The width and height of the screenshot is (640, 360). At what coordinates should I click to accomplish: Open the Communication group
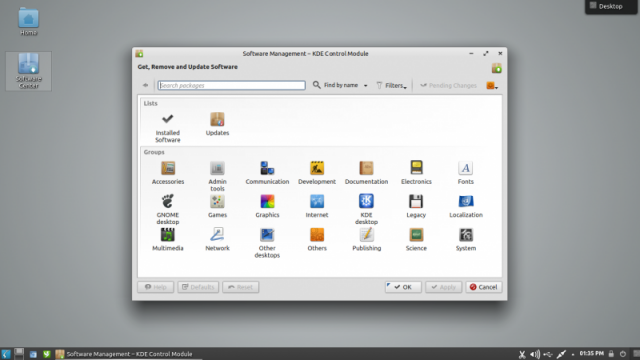[x=267, y=173]
